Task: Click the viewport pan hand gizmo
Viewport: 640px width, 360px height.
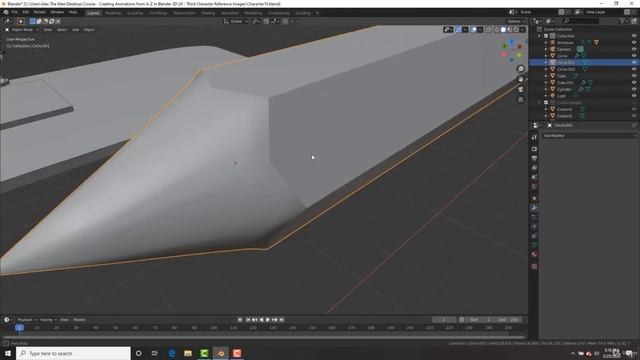Action: click(x=521, y=79)
